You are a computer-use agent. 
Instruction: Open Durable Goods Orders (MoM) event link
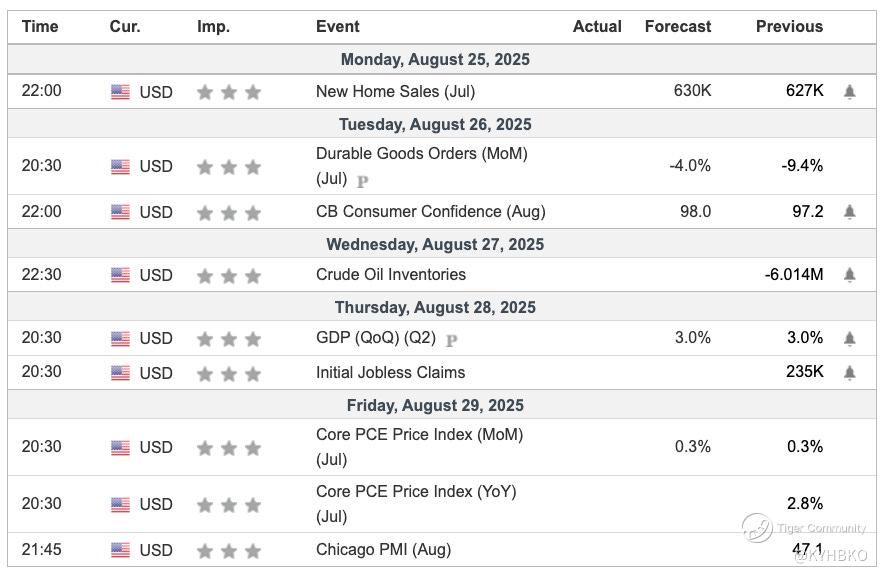[x=421, y=154]
